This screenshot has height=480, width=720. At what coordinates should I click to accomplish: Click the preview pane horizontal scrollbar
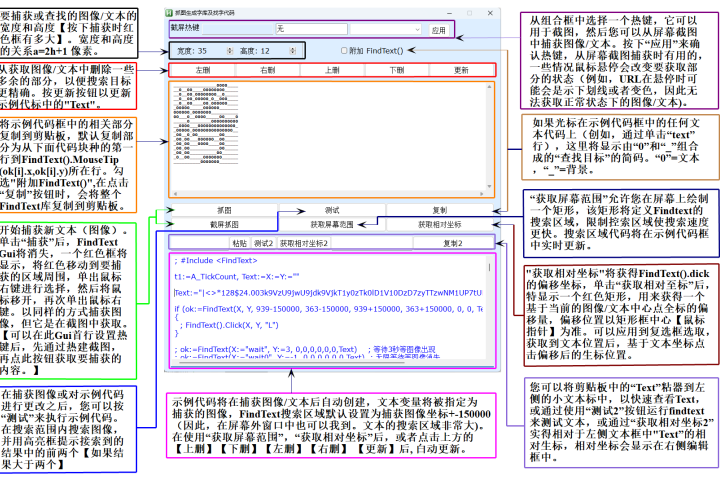click(328, 193)
